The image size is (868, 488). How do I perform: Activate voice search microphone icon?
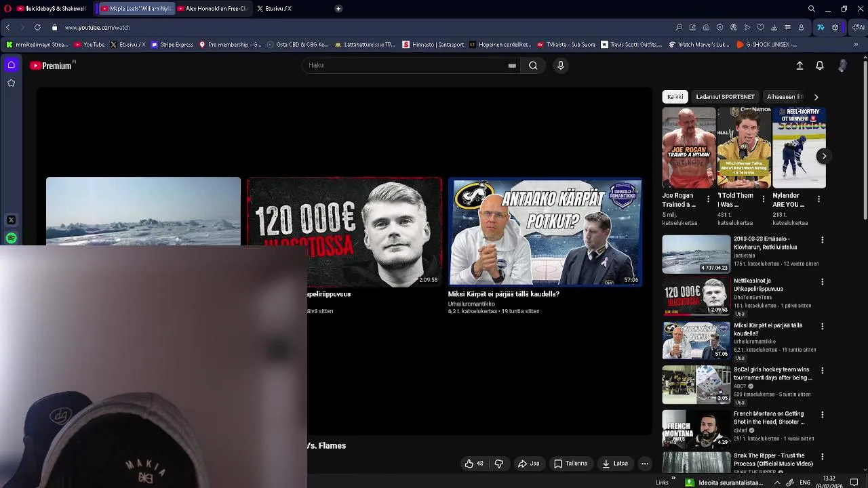[x=560, y=66]
